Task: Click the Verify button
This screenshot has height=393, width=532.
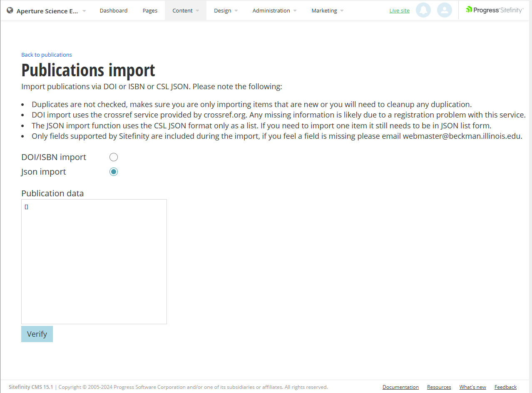Action: pyautogui.click(x=37, y=334)
